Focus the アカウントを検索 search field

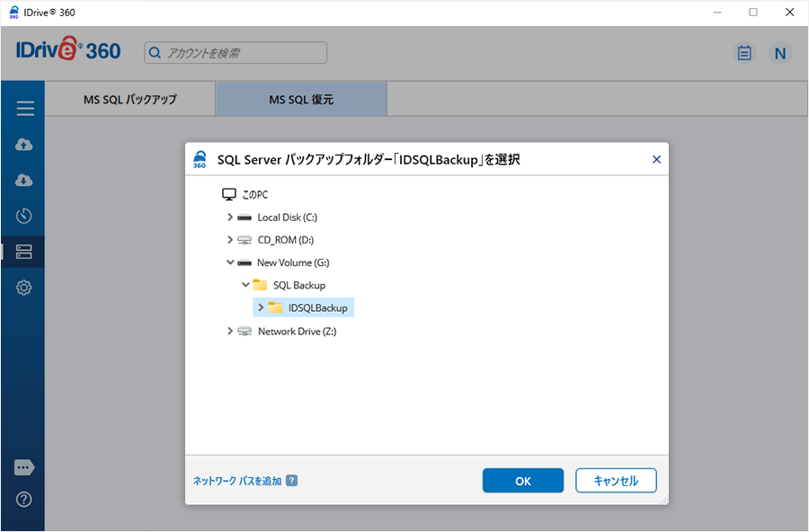236,53
